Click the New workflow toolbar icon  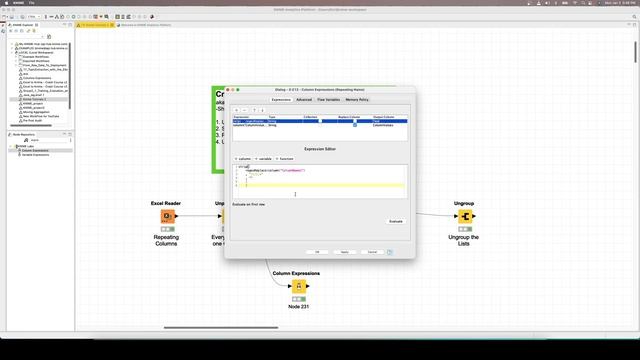[4, 17]
